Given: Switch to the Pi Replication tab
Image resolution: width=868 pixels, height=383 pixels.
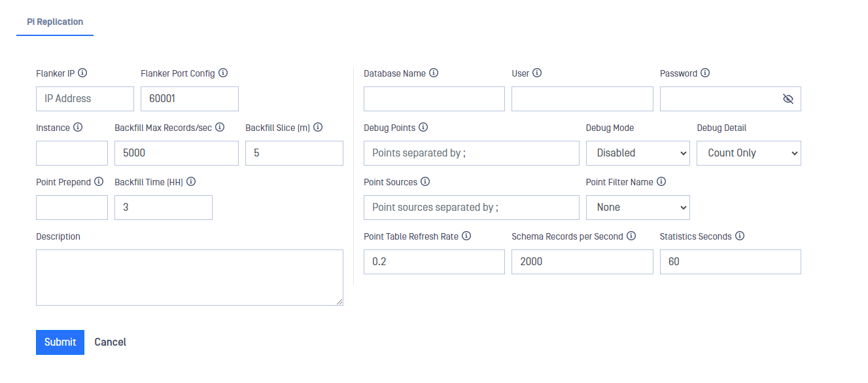Looking at the screenshot, I should [x=55, y=22].
